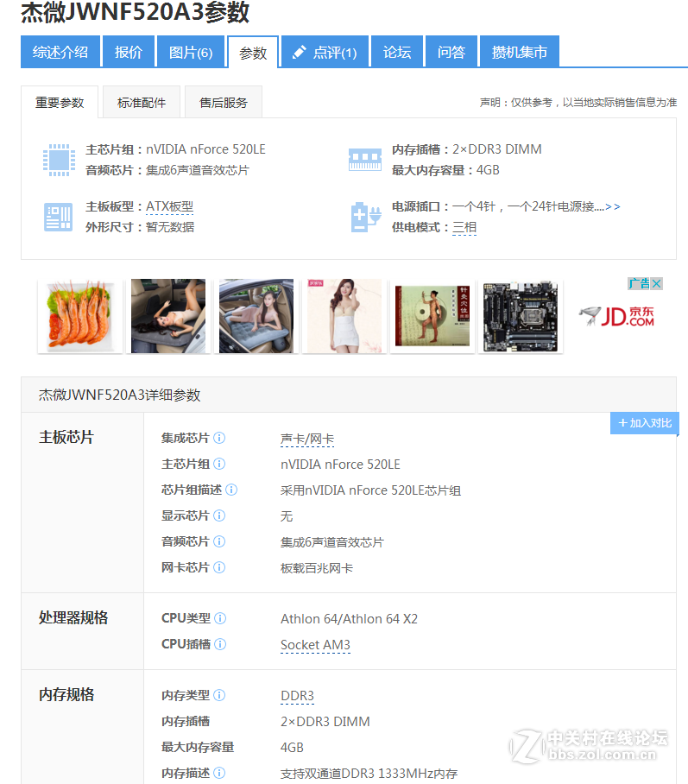Screen dimensions: 688x784
Task: Click the 杰微JWNF520A3详细参数 header
Action: point(119,395)
